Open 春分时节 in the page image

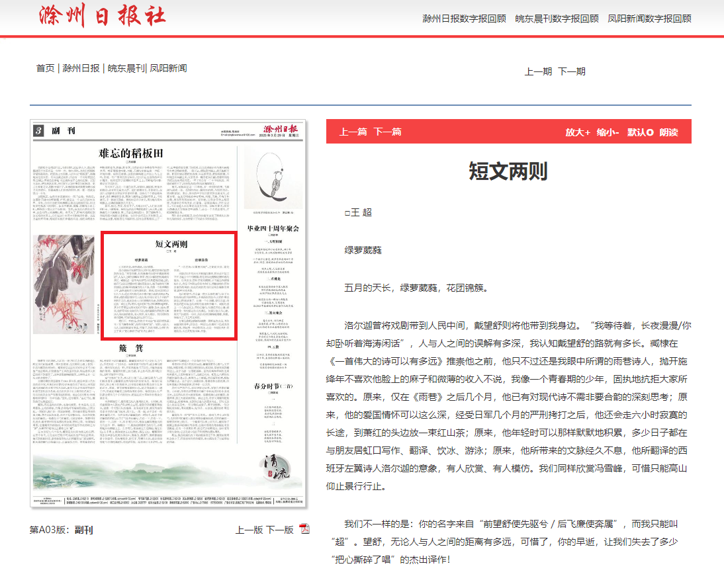[273, 386]
